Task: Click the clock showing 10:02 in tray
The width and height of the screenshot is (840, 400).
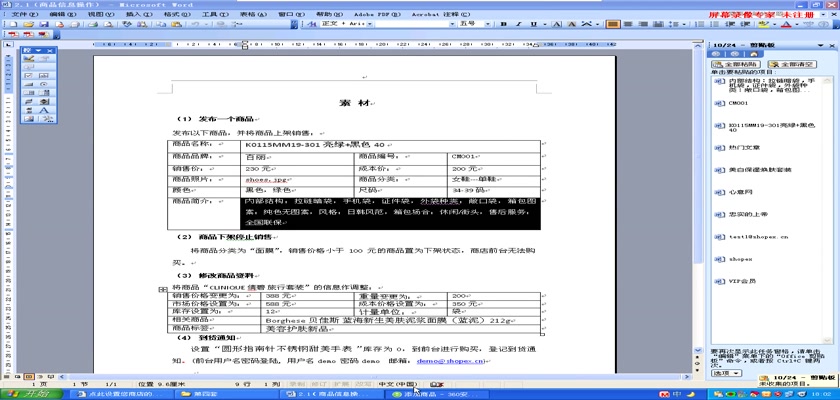Action: point(821,395)
